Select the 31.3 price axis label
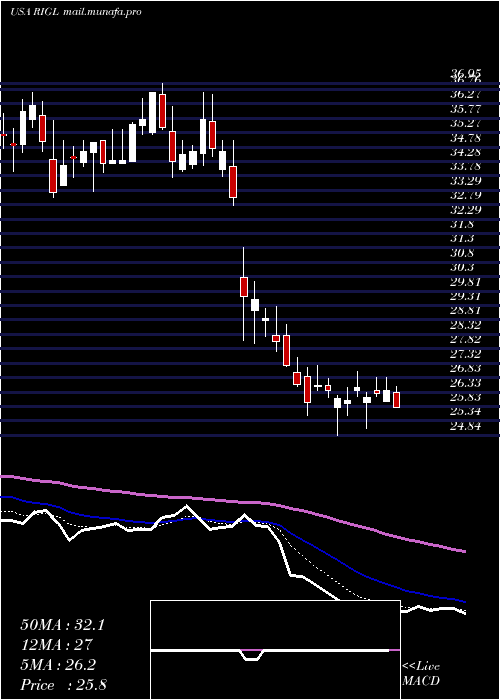This screenshot has width=500, height=700. click(462, 238)
